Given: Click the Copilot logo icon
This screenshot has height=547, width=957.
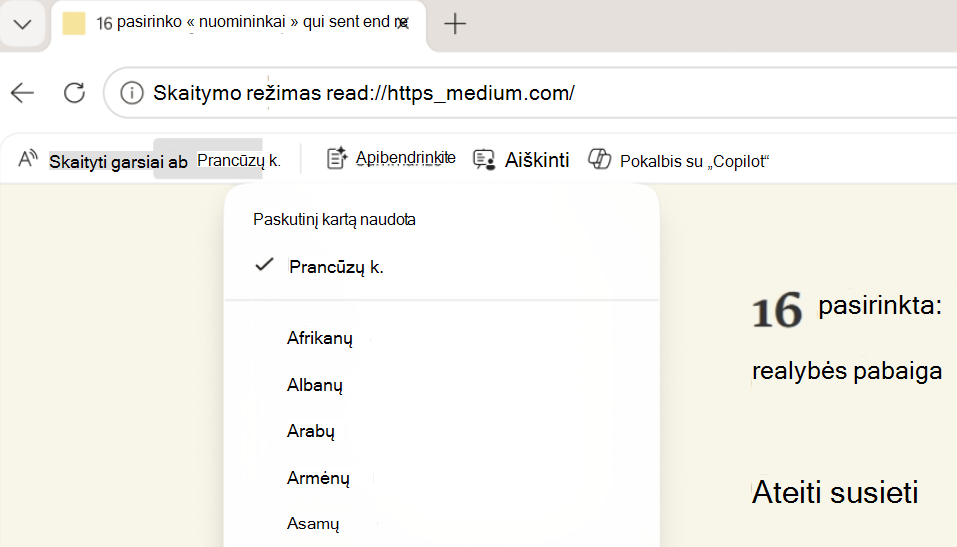Looking at the screenshot, I should 599,159.
